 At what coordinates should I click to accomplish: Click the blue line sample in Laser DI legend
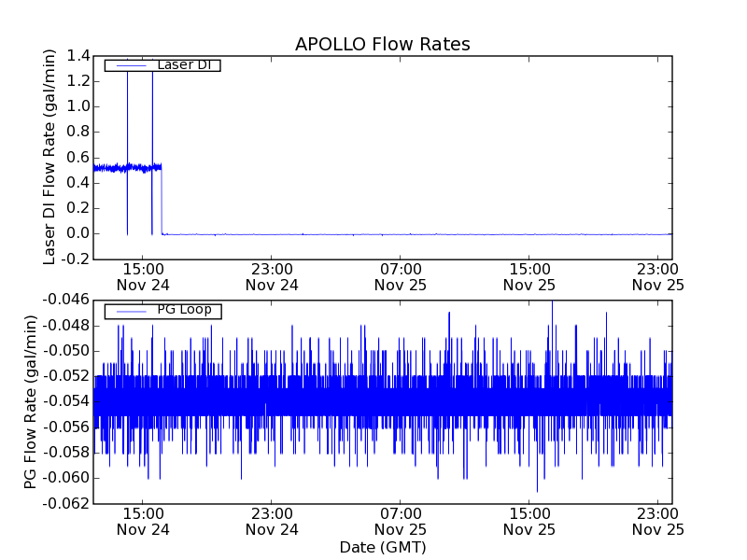[128, 65]
